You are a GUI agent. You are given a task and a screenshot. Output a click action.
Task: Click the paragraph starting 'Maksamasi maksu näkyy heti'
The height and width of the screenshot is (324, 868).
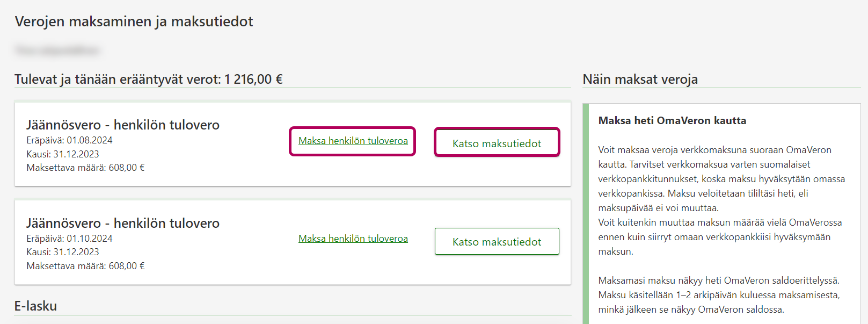[719, 295]
